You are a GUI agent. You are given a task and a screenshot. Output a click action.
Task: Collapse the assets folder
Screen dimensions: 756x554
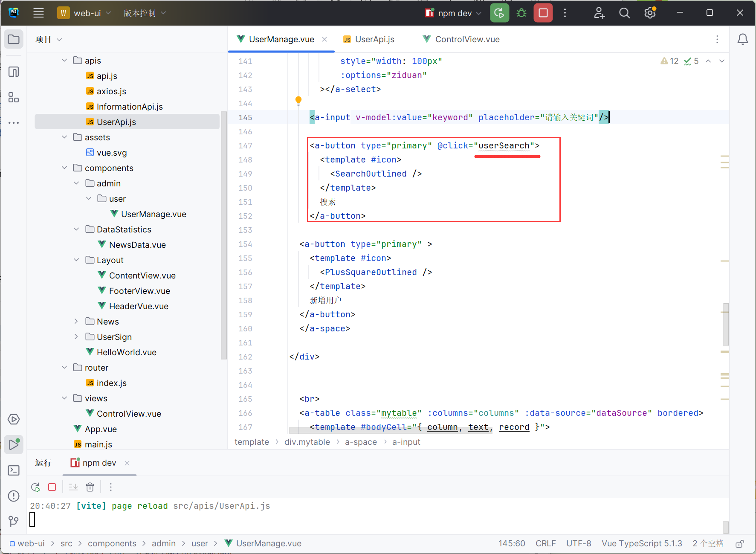[64, 137]
